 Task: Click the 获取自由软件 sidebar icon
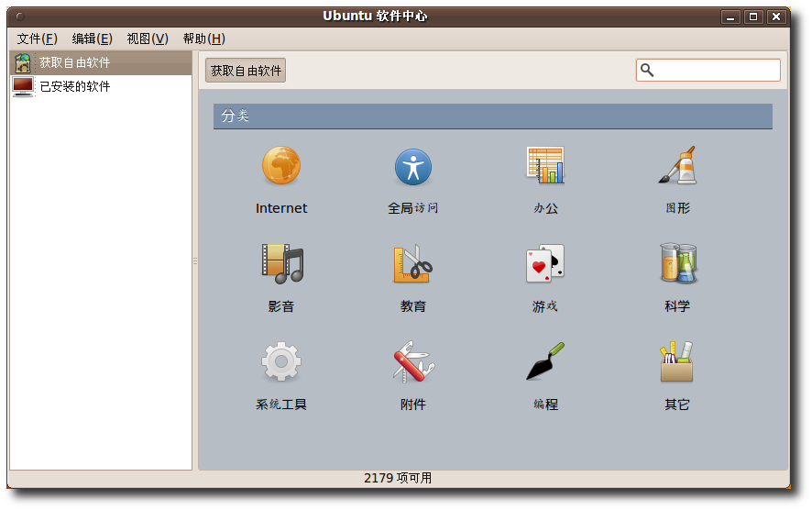coord(23,62)
